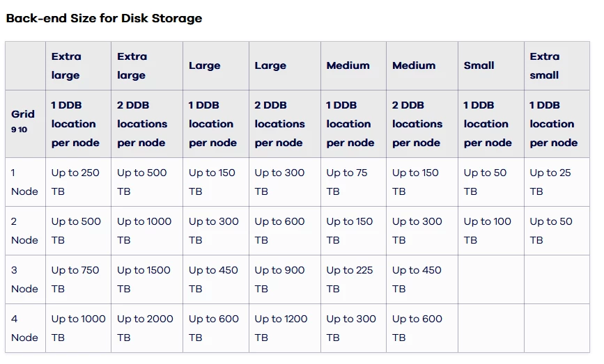The image size is (604, 364).
Task: Click the 'Up to 25 TB' cell
Action: click(x=557, y=182)
